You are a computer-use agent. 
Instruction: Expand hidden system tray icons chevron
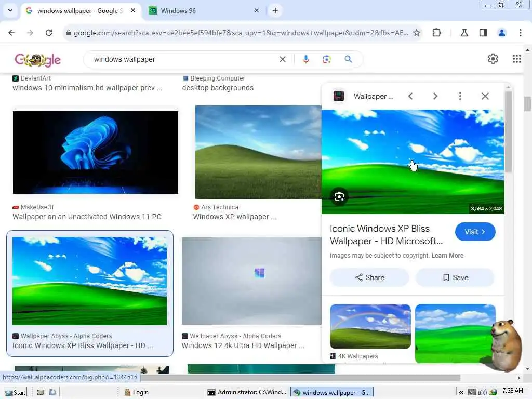[x=461, y=393]
